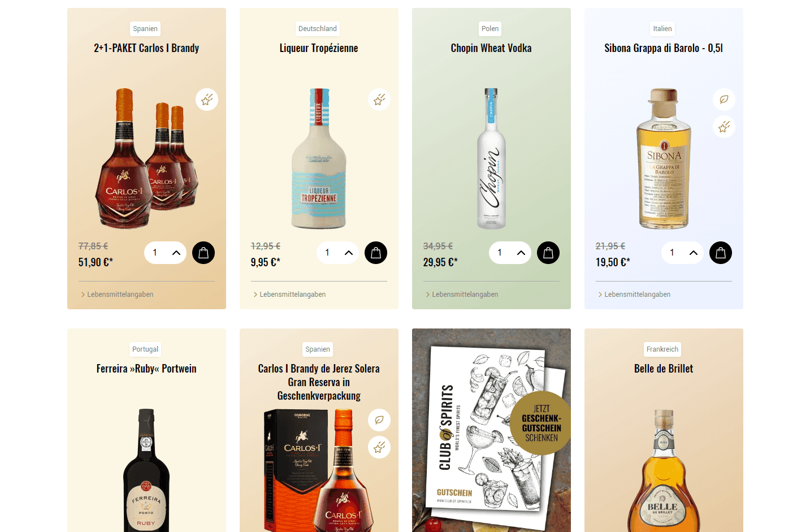The width and height of the screenshot is (810, 532).
Task: Add Sibona Grappa di Barolo to cart
Action: [721, 253]
